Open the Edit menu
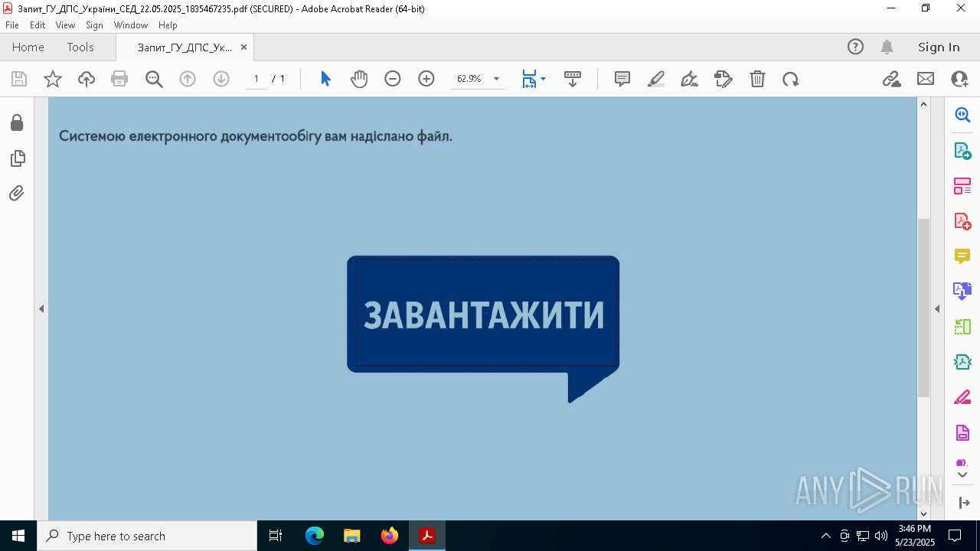Image resolution: width=980 pixels, height=551 pixels. [38, 25]
